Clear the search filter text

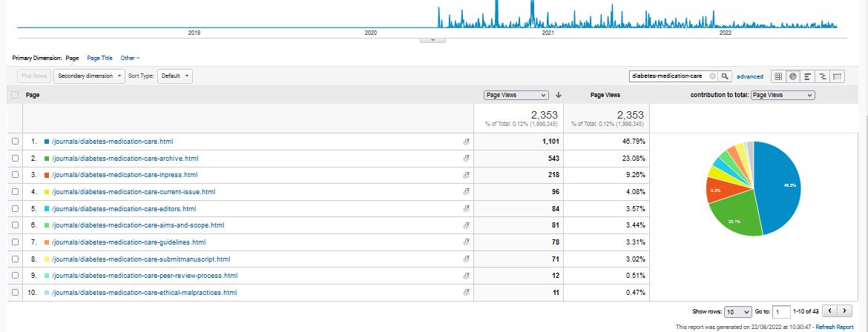[712, 76]
